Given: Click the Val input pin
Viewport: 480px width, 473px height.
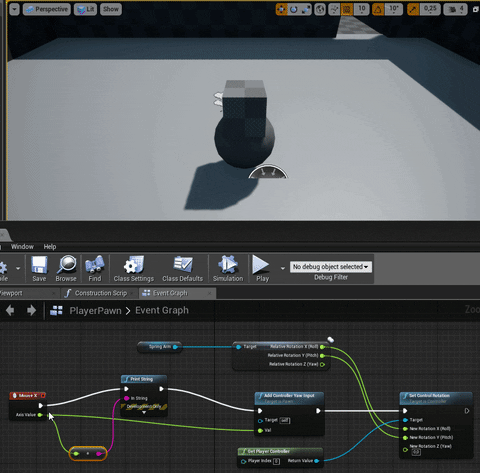Looking at the screenshot, I should (x=260, y=431).
